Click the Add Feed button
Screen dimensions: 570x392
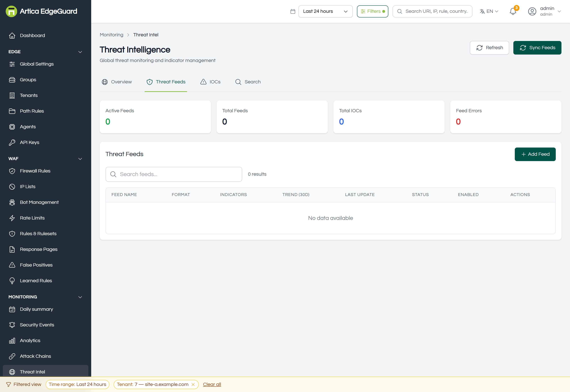[x=535, y=154]
